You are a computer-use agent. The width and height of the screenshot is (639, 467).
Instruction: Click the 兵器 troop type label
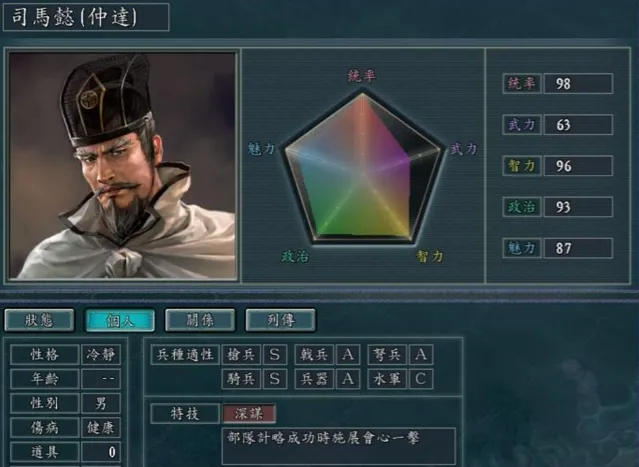click(314, 379)
